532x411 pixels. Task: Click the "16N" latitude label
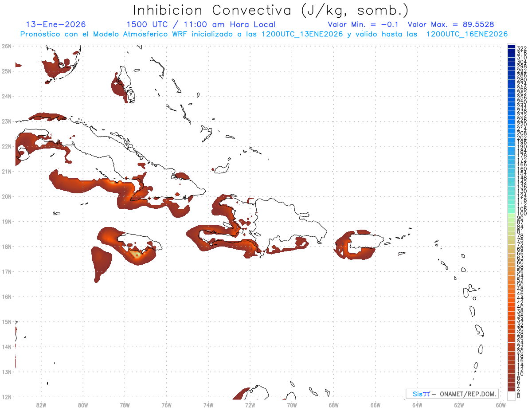[7, 297]
